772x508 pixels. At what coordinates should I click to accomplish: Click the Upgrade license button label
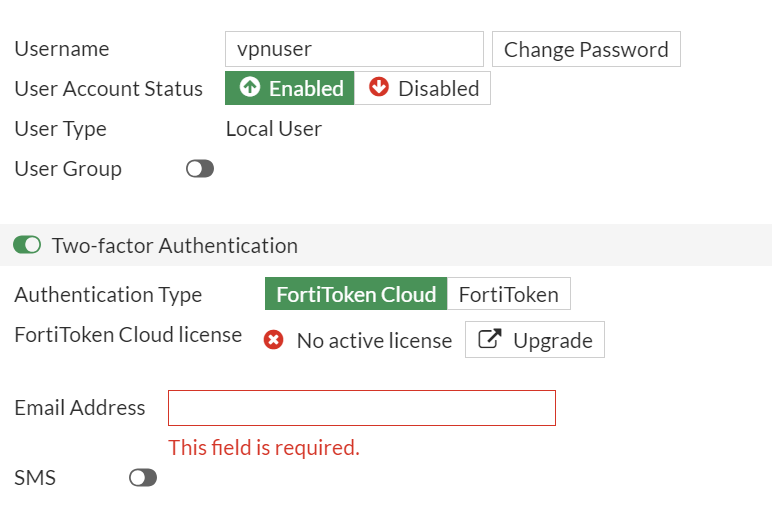tap(552, 341)
